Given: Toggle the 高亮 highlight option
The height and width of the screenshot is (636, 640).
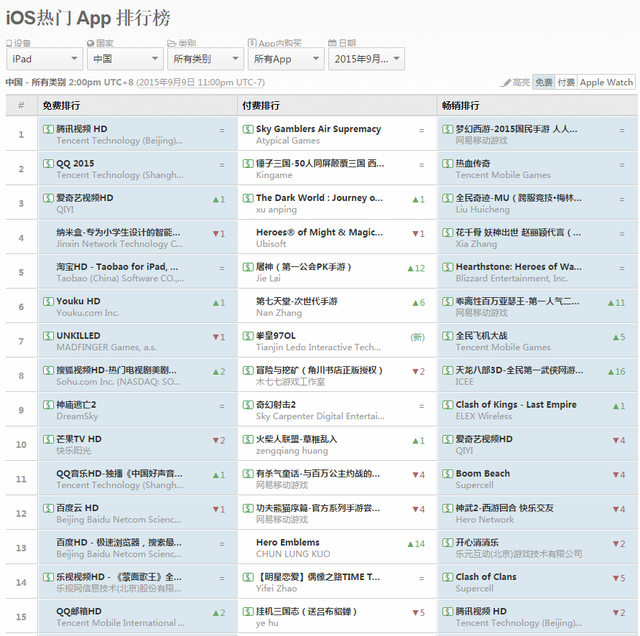Looking at the screenshot, I should (515, 82).
